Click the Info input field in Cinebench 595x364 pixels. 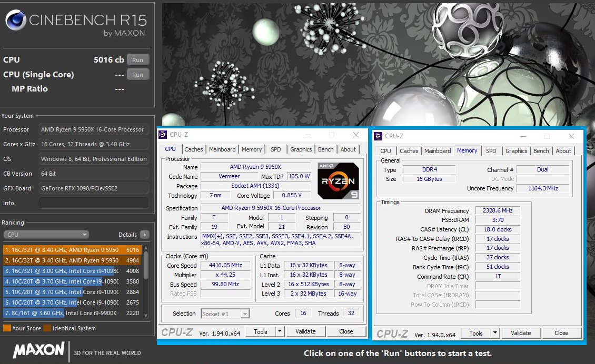[x=93, y=203]
